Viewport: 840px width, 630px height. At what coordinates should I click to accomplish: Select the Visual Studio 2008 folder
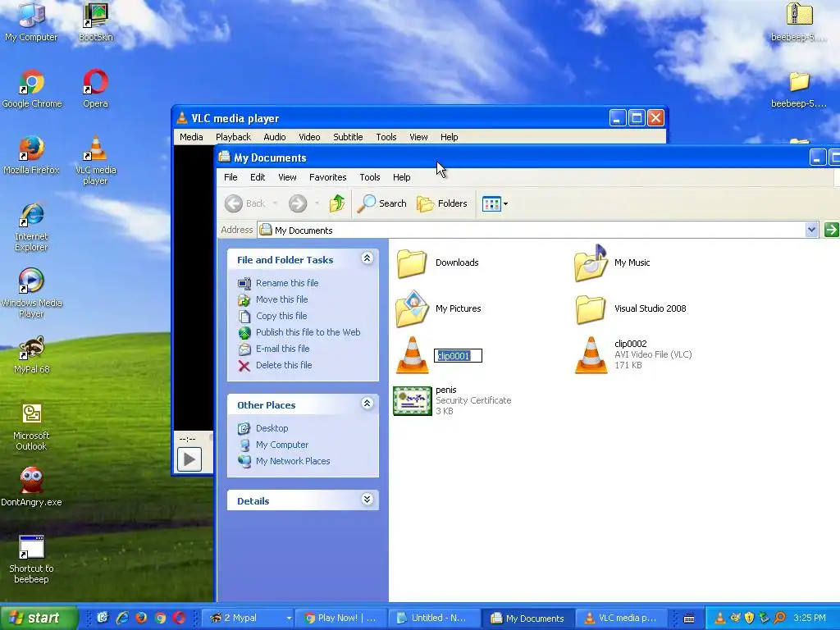(631, 309)
